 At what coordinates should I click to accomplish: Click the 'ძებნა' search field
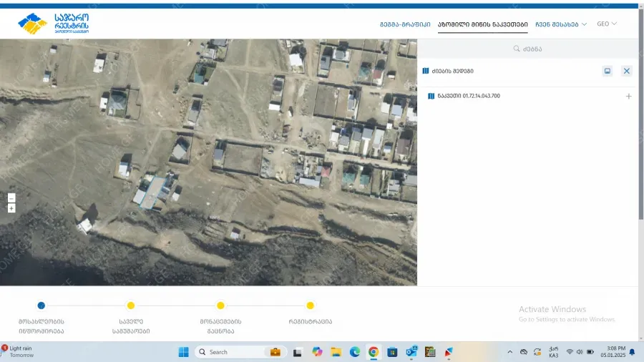(x=528, y=49)
